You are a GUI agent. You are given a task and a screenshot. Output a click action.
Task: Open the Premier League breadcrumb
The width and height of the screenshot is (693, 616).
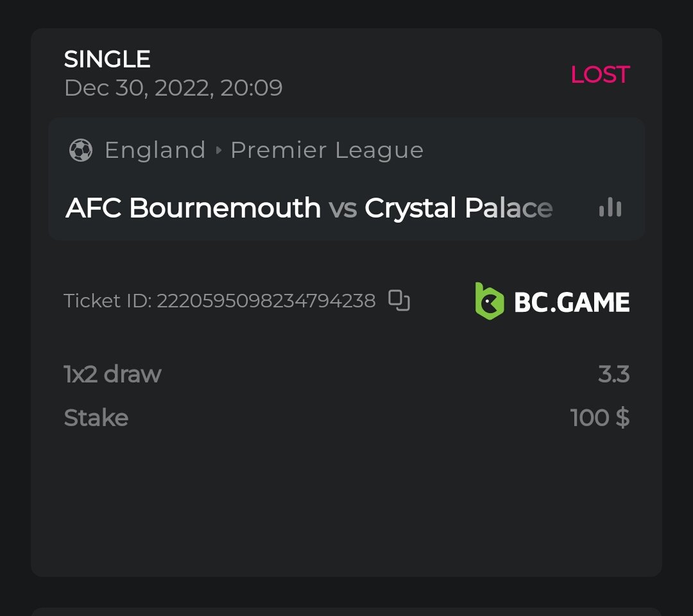pos(327,151)
